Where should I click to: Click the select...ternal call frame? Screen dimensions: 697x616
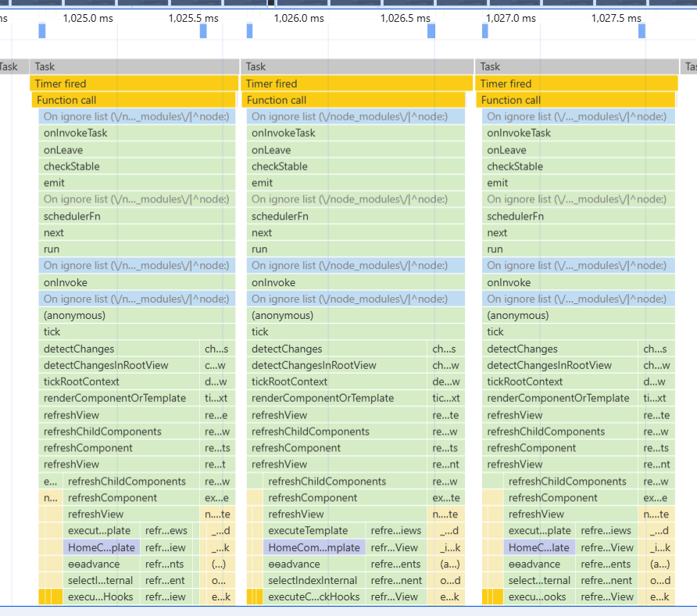(539, 580)
